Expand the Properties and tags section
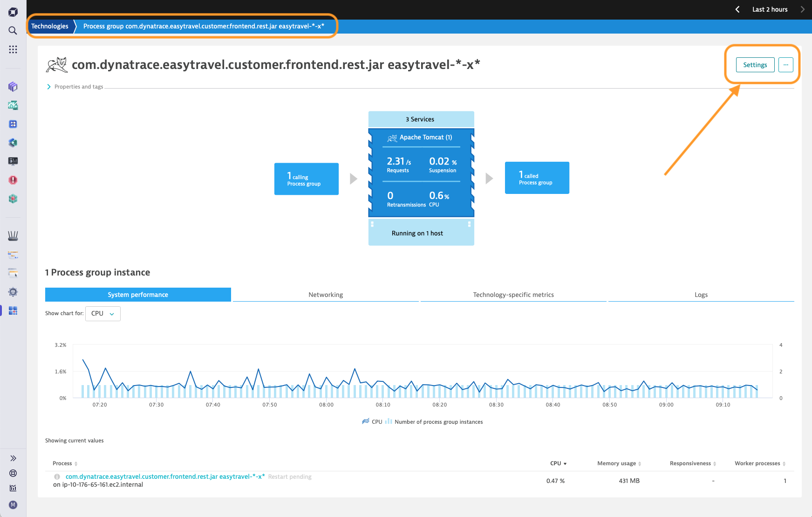Image resolution: width=812 pixels, height=517 pixels. [x=75, y=86]
